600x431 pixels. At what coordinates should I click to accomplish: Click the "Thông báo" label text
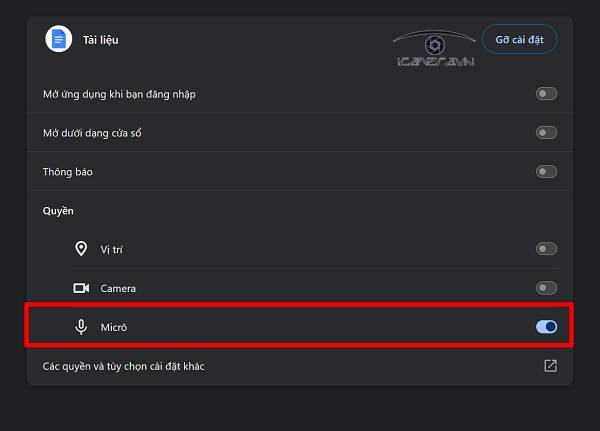(68, 172)
